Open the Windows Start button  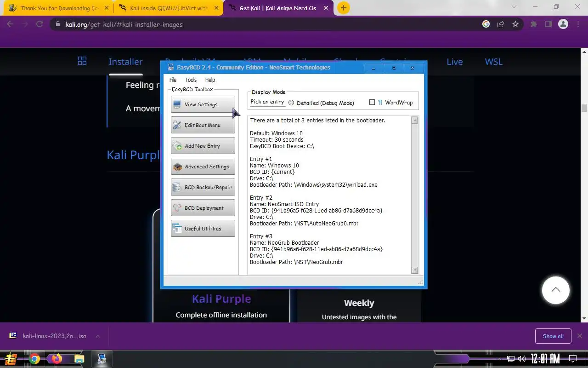11,359
